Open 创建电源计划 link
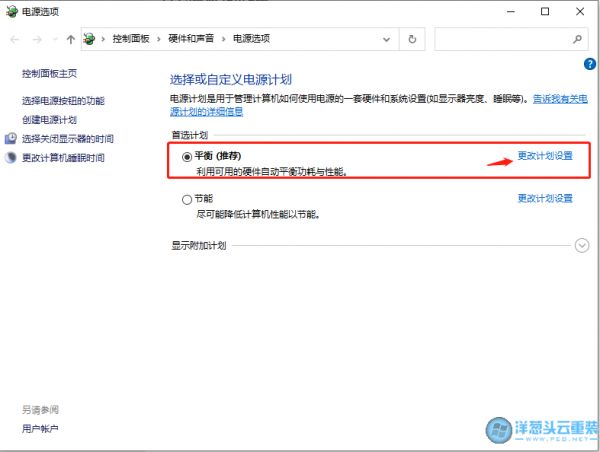This screenshot has width=600, height=452. (x=49, y=120)
